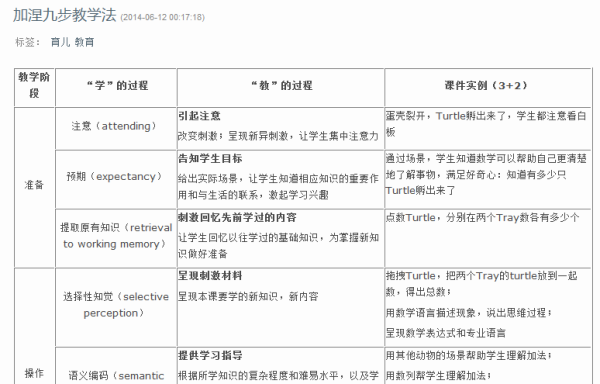Click the text 蛋壳裂开，Turtle孵出来了
Screen dimensions: 600x384
click(446, 116)
